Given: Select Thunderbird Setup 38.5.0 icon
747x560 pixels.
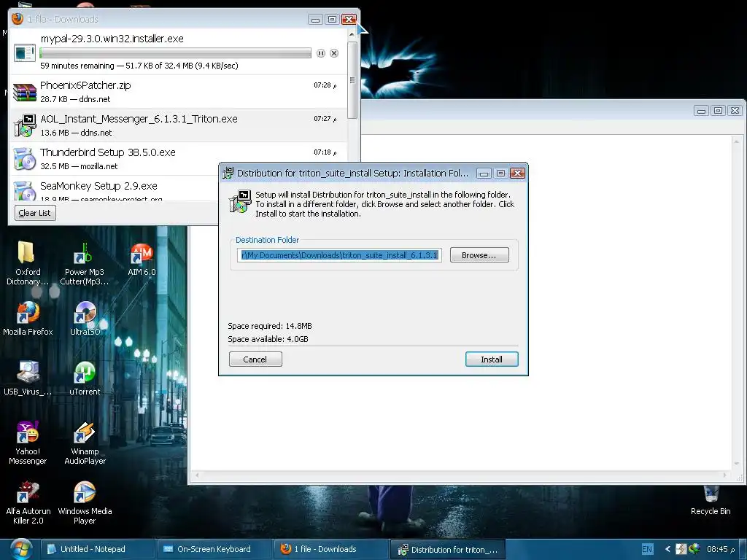Looking at the screenshot, I should pyautogui.click(x=25, y=158).
